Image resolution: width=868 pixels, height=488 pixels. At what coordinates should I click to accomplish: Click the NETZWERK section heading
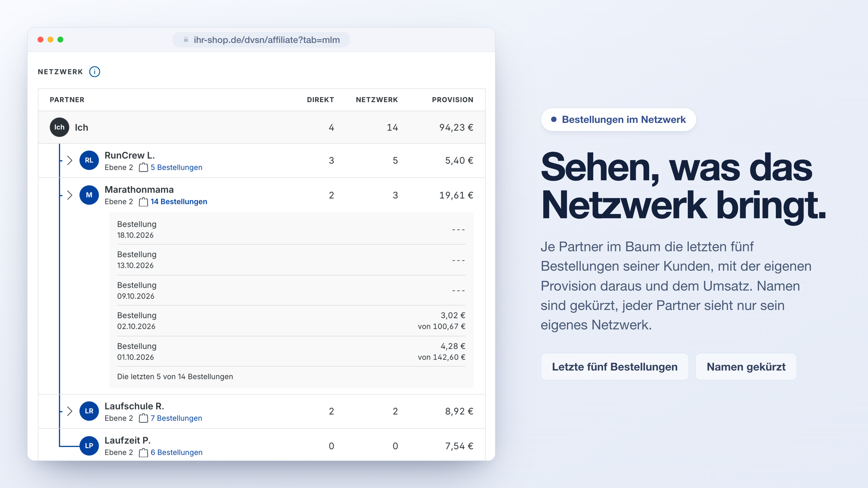click(60, 72)
